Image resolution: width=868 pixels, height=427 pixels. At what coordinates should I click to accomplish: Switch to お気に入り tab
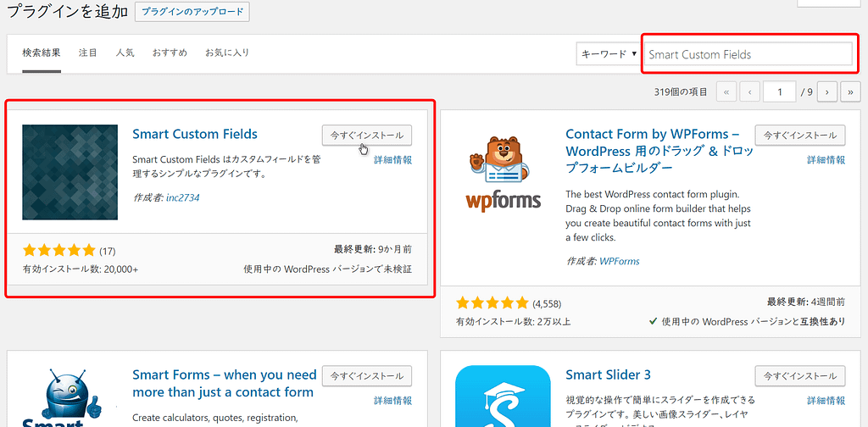click(x=227, y=53)
